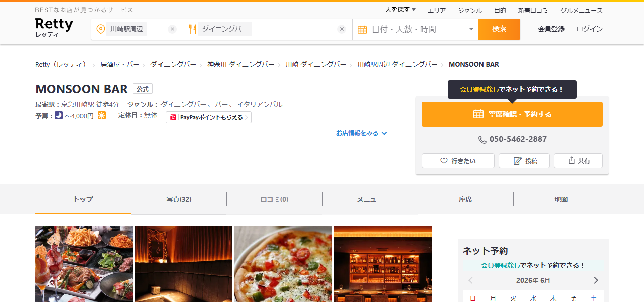Screen dimensions: 644x302
Task: Click phone number 050-5462-2887
Action: (x=512, y=139)
